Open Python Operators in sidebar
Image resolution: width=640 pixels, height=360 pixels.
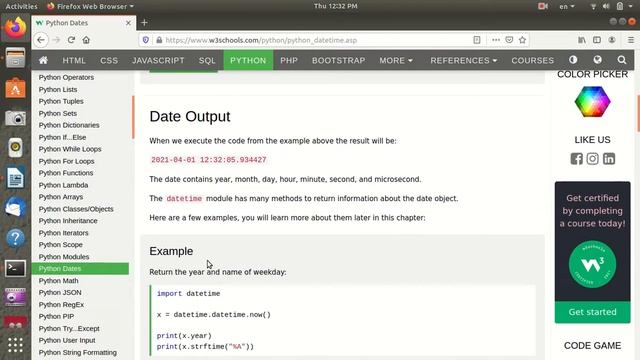[66, 77]
